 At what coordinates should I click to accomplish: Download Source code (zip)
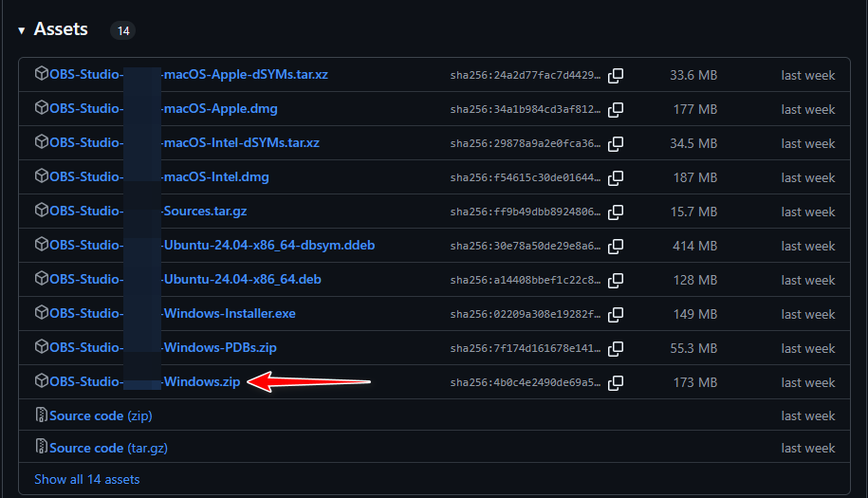coord(101,416)
